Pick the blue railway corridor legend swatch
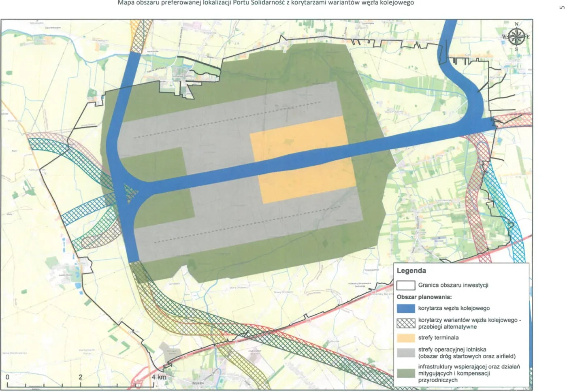 pyautogui.click(x=405, y=309)
